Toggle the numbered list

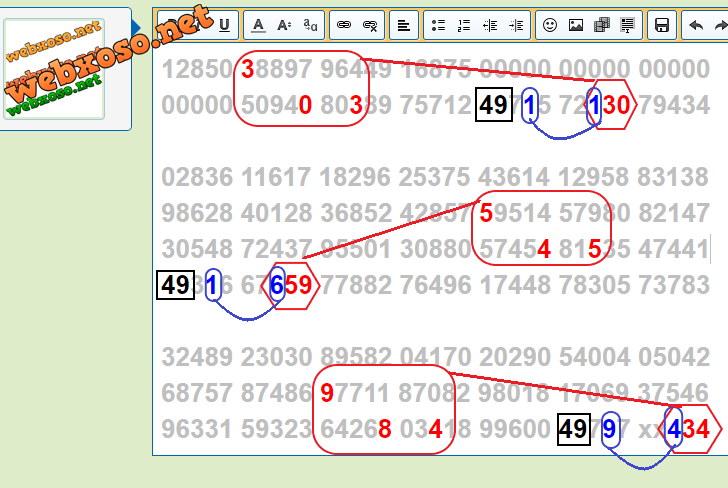(x=463, y=25)
